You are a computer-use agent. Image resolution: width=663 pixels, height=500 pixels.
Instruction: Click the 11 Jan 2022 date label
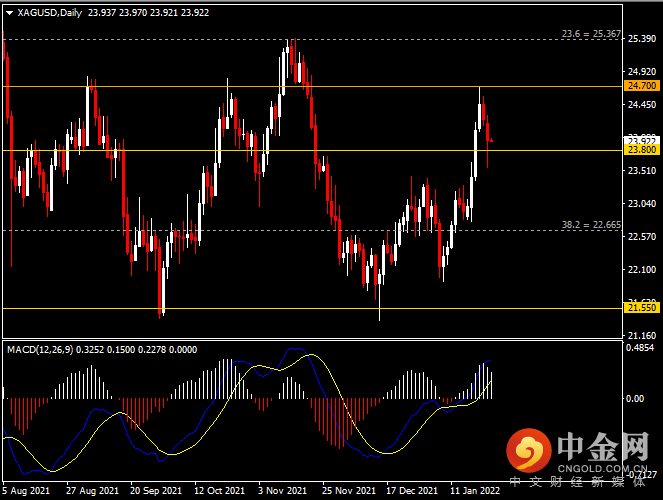[x=475, y=491]
